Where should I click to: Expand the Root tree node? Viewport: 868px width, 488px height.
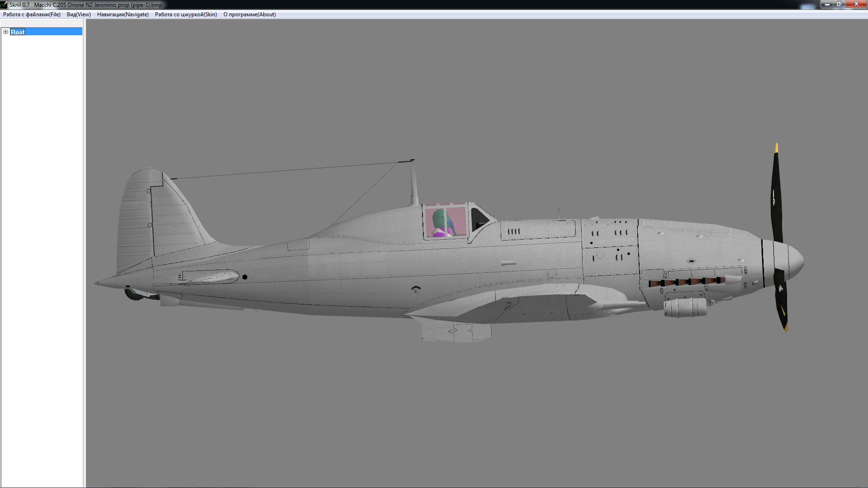coord(6,32)
